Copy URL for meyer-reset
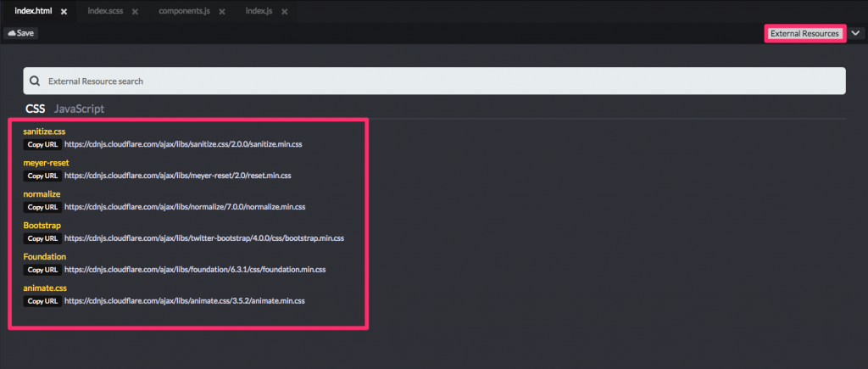The width and height of the screenshot is (868, 369). coord(42,176)
